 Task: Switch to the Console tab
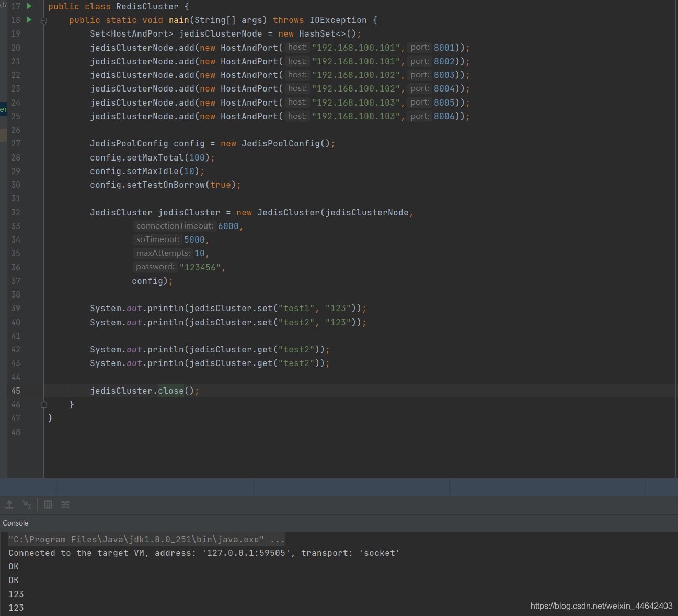pos(16,523)
